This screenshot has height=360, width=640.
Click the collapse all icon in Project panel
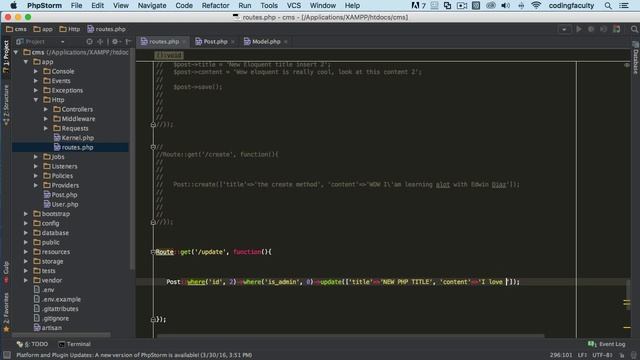click(x=100, y=42)
